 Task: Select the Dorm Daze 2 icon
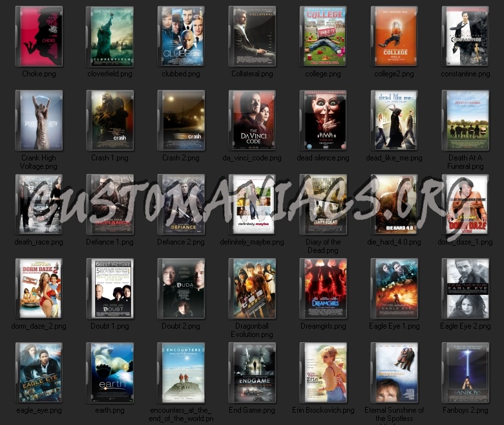[39, 289]
